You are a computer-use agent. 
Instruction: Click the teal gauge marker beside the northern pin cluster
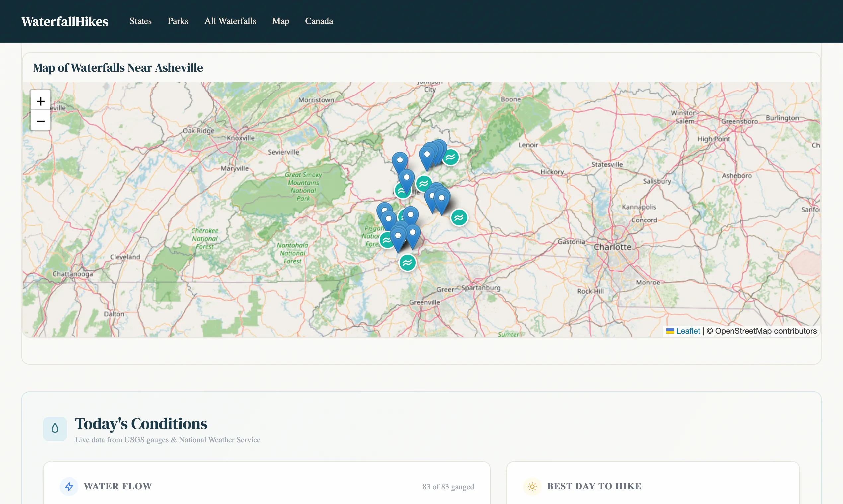[450, 157]
